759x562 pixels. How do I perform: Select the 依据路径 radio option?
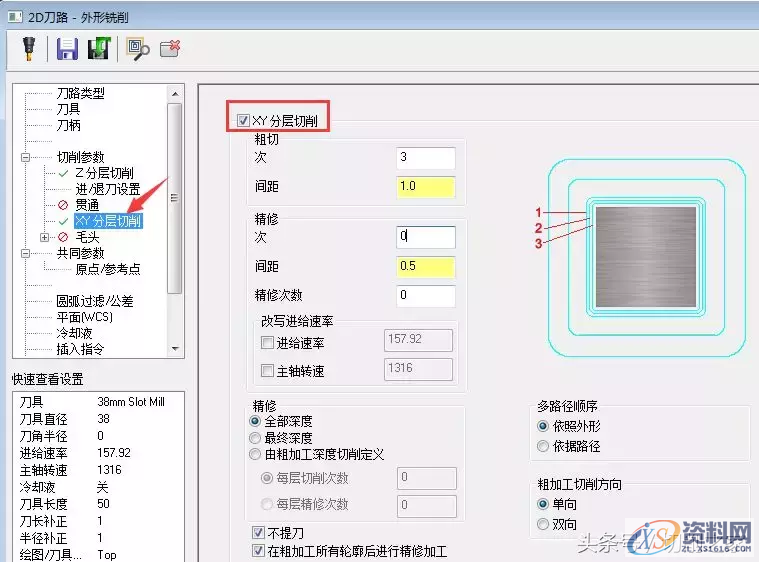543,446
